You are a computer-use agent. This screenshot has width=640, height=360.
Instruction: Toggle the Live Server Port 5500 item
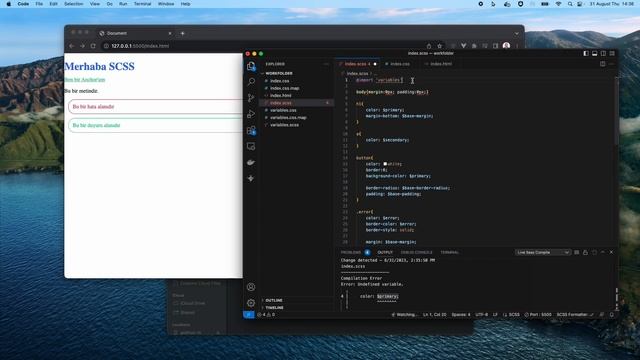coord(538,315)
